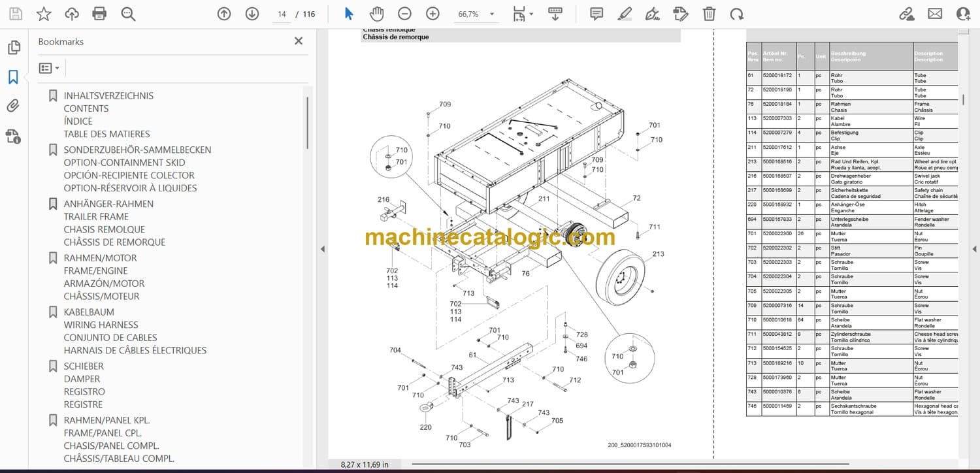
Task: Send the file by email icon
Action: tap(935, 14)
